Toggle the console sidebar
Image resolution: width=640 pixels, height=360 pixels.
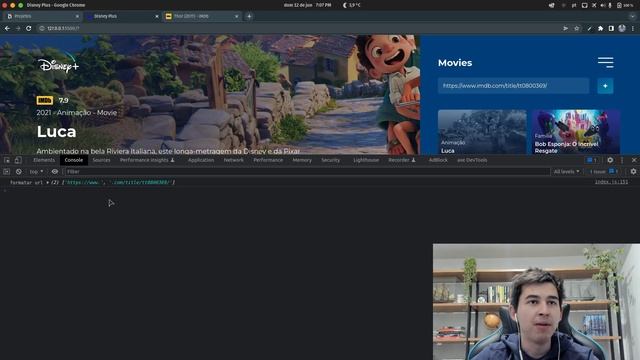(x=7, y=171)
